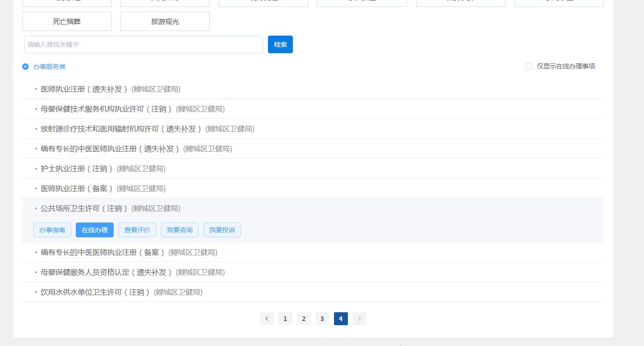
Task: Click the previous page arrow
Action: tap(267, 319)
